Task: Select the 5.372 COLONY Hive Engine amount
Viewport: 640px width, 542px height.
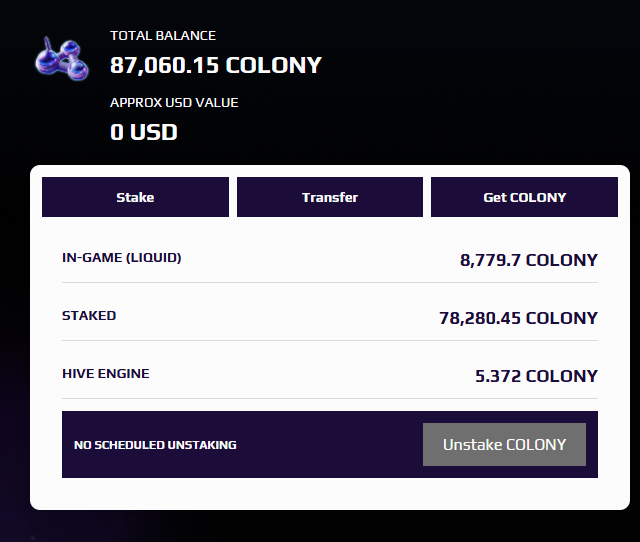Action: 536,376
